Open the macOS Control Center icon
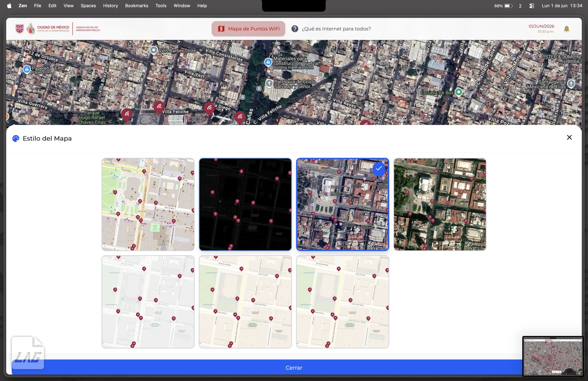Image resolution: width=588 pixels, height=381 pixels. [532, 6]
